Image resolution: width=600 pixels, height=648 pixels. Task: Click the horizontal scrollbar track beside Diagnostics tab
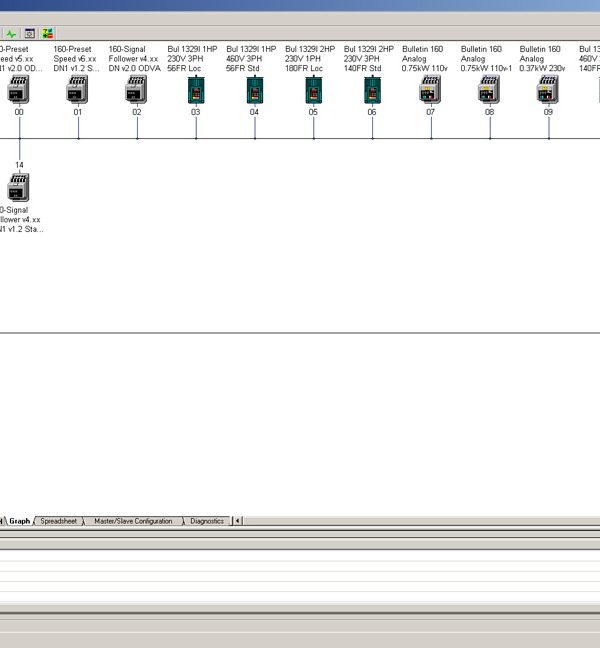(x=421, y=521)
